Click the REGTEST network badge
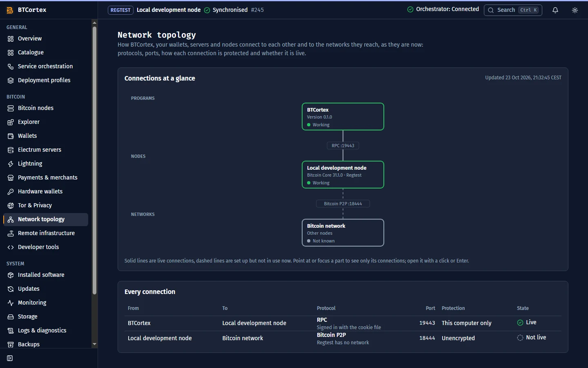The image size is (588, 368). (x=120, y=10)
